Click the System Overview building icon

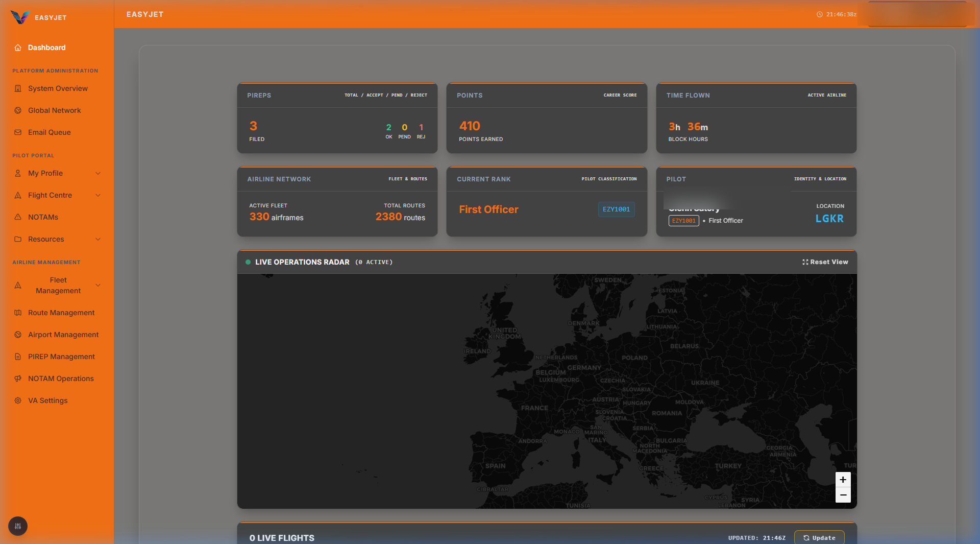(18, 88)
